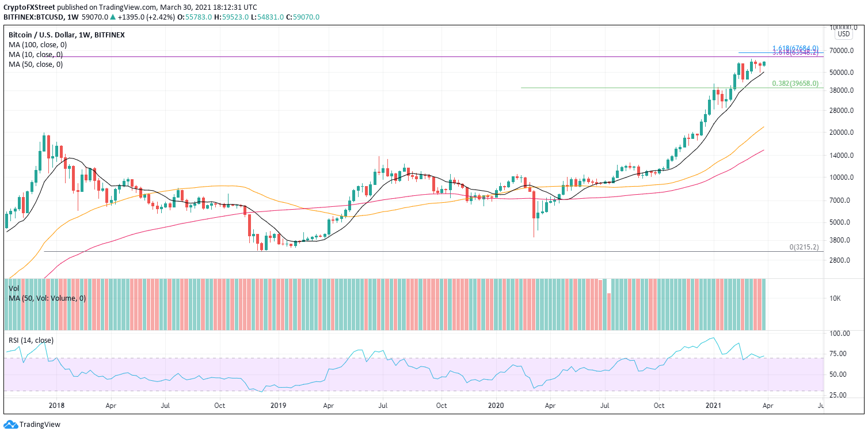Click the '0.382(39658.0)' green Fibonacci label
The height and width of the screenshot is (435, 868).
794,84
